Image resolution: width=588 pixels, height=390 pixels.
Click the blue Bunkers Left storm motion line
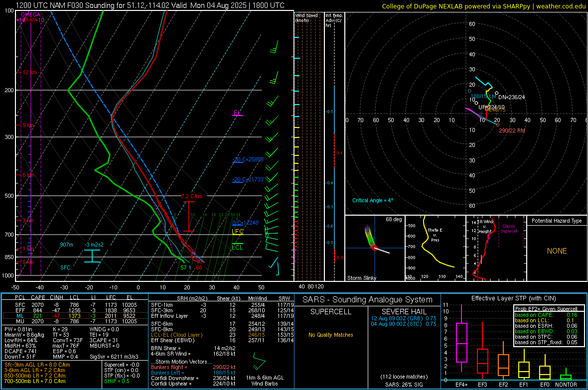click(x=193, y=373)
